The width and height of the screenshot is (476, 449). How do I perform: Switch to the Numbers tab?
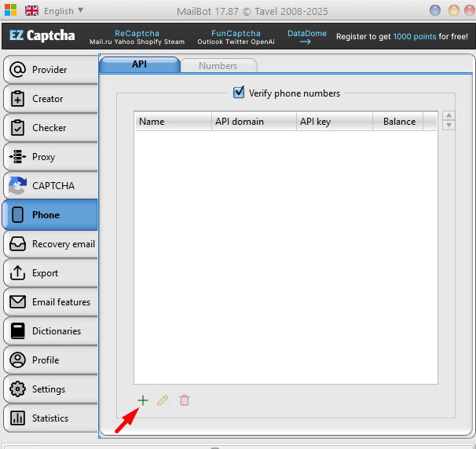coord(218,65)
